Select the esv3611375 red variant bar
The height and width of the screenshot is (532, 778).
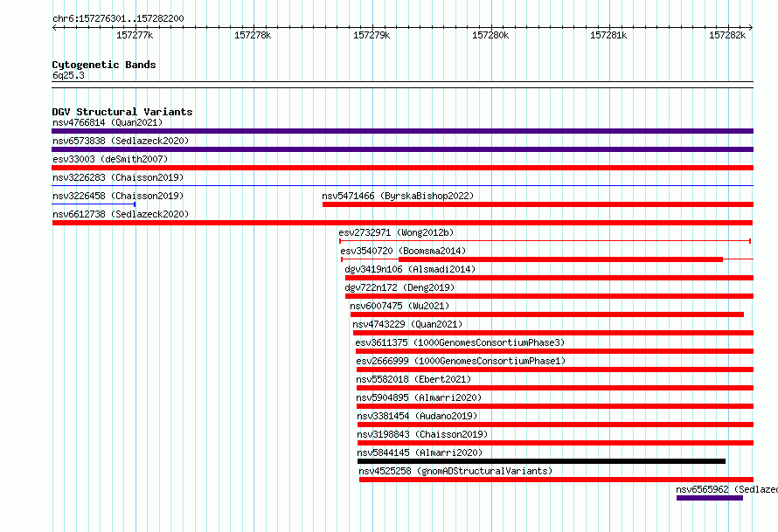[x=555, y=351]
